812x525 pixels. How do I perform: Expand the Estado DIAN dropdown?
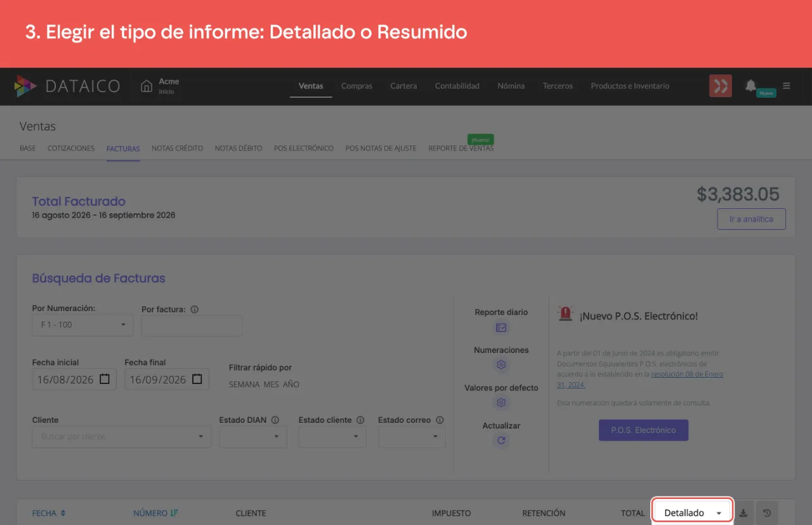point(252,437)
